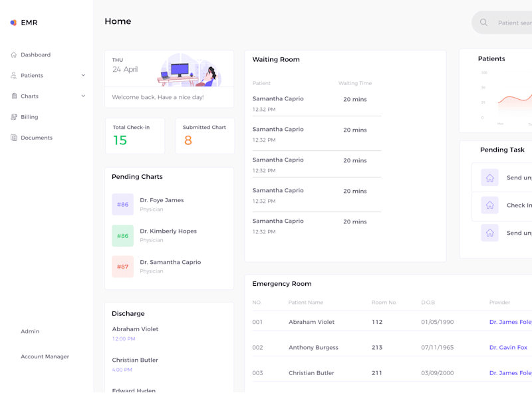Click the first Send pending task home icon

click(489, 178)
